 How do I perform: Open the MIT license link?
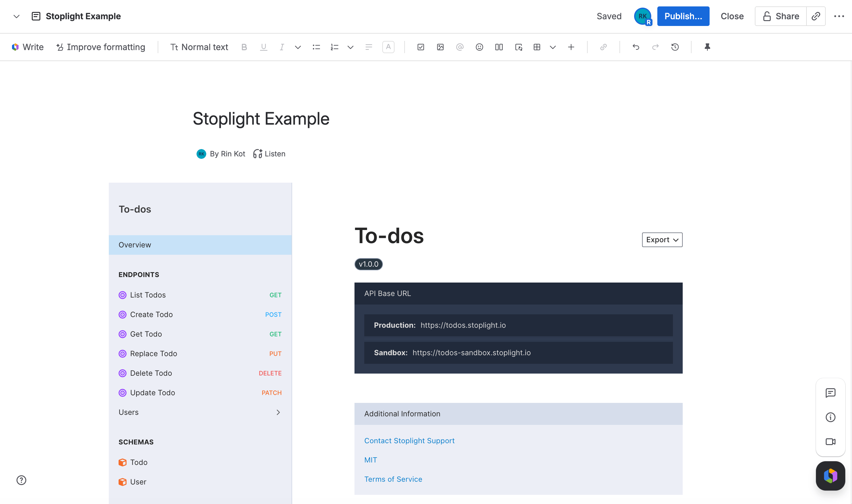pos(371,460)
